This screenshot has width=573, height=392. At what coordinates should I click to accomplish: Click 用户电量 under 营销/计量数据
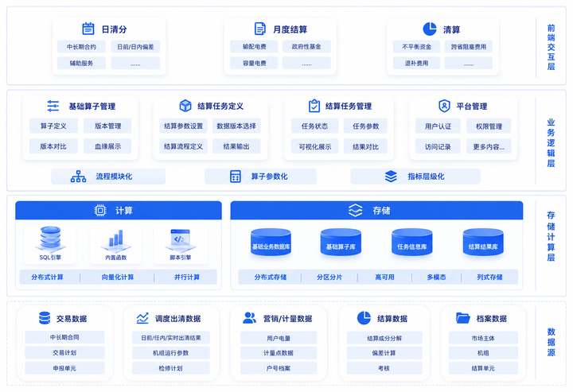tap(279, 338)
